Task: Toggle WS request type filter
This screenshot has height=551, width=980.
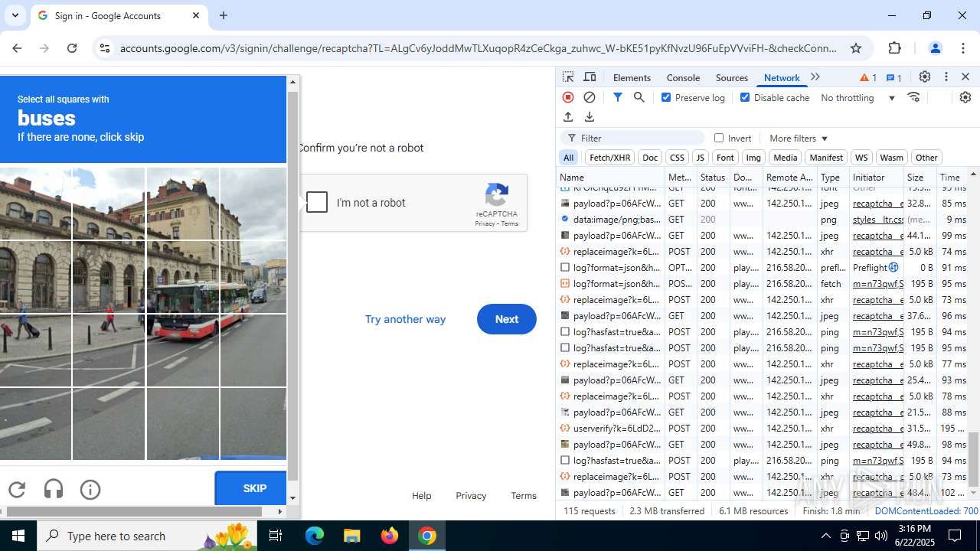Action: (861, 158)
